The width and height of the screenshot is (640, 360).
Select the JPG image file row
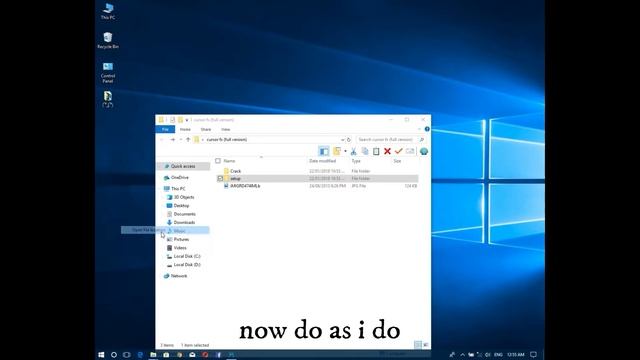pyautogui.click(x=317, y=186)
